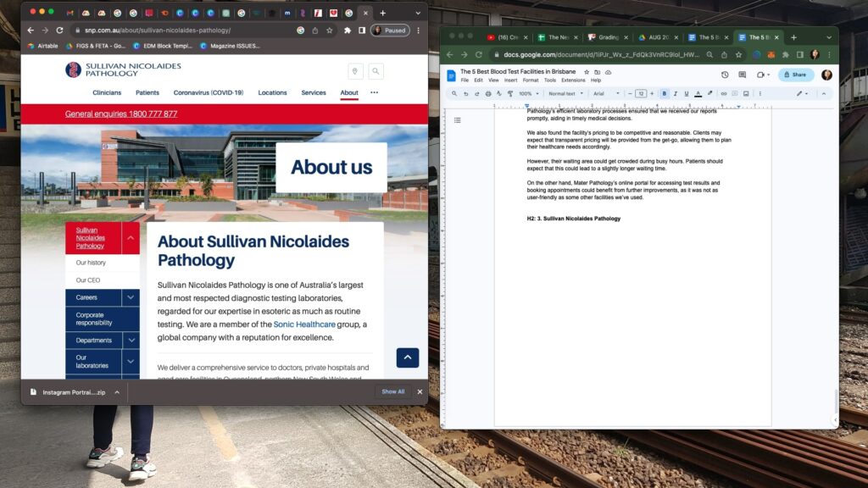Open the 100% zoom dropdown

point(529,93)
